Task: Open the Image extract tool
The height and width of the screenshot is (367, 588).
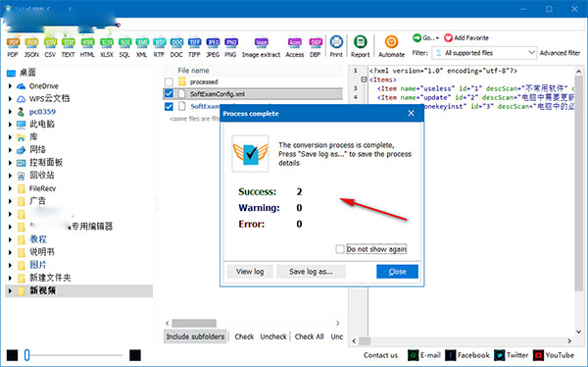Action: pyautogui.click(x=261, y=46)
